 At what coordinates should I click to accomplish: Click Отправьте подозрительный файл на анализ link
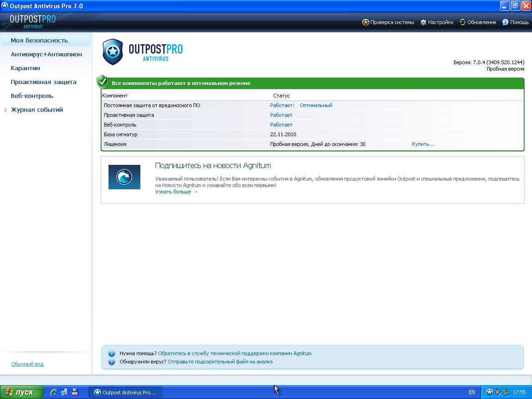(220, 362)
